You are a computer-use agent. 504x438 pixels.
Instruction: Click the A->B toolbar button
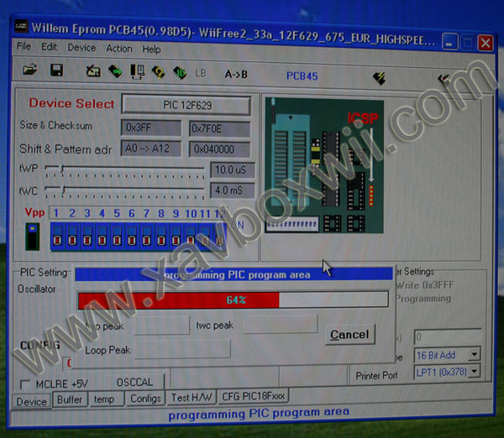[x=236, y=75]
